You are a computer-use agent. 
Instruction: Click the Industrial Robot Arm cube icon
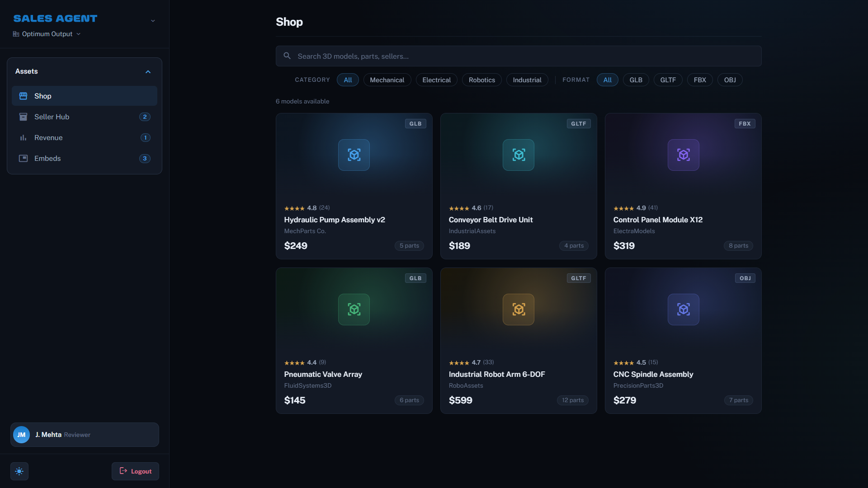519,310
